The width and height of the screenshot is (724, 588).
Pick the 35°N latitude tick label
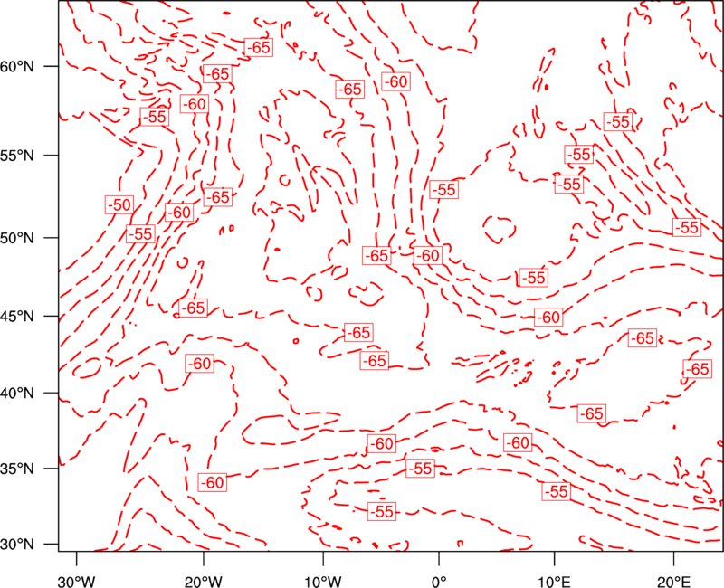17,469
